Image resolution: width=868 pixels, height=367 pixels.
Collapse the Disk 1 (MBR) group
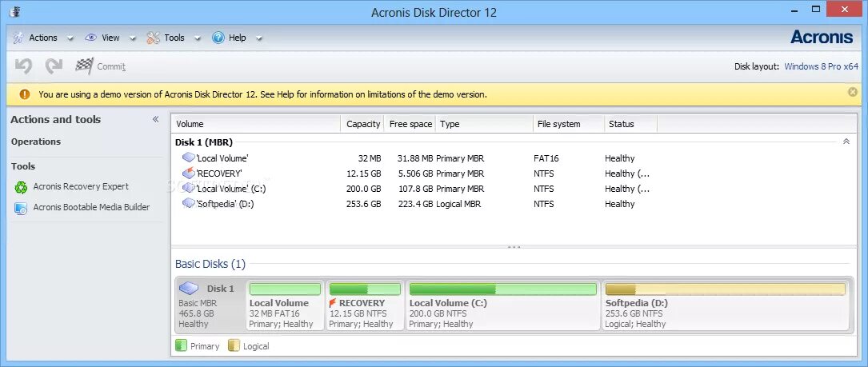tap(846, 142)
